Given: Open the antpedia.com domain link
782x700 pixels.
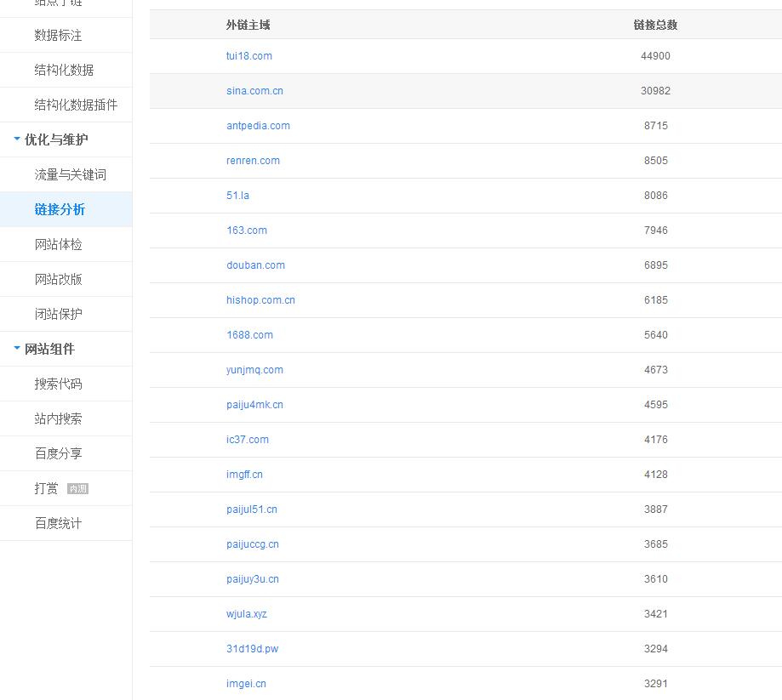Looking at the screenshot, I should point(258,126).
